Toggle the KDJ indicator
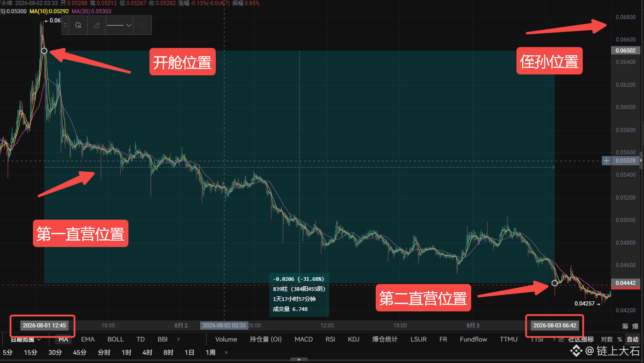644x363 pixels. tap(354, 339)
